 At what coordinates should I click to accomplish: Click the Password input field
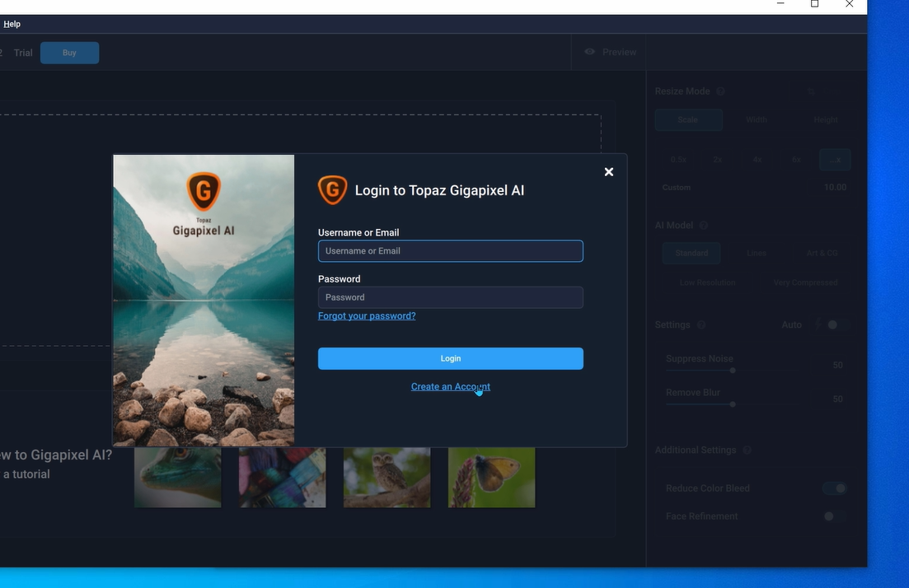point(451,297)
